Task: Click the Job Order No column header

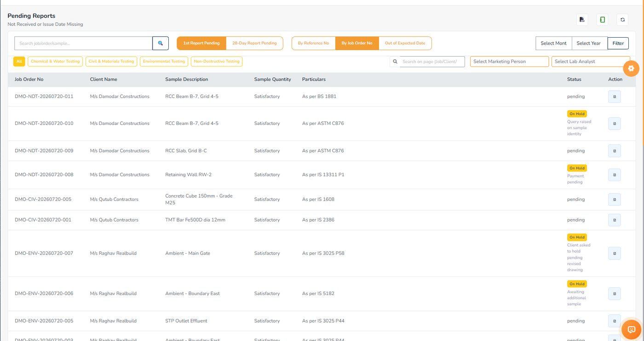Action: pos(29,80)
